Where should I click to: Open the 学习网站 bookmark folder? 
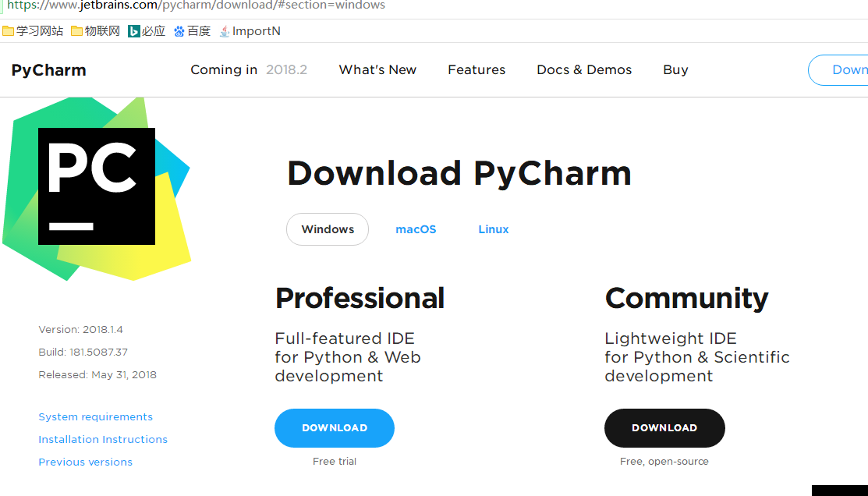pos(33,31)
